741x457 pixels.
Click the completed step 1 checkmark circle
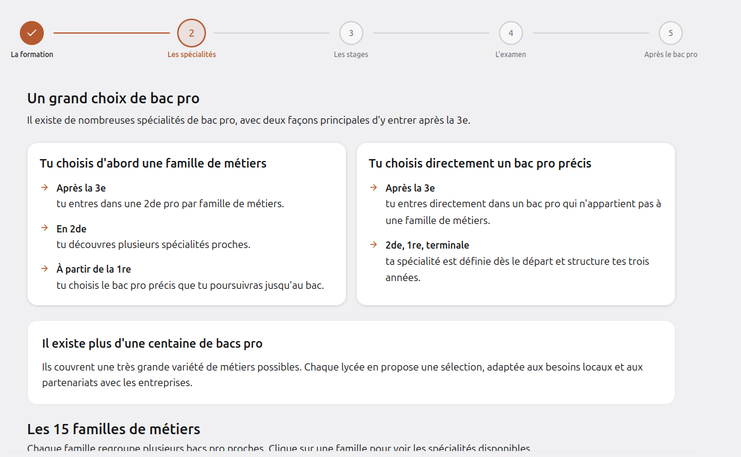tap(32, 33)
